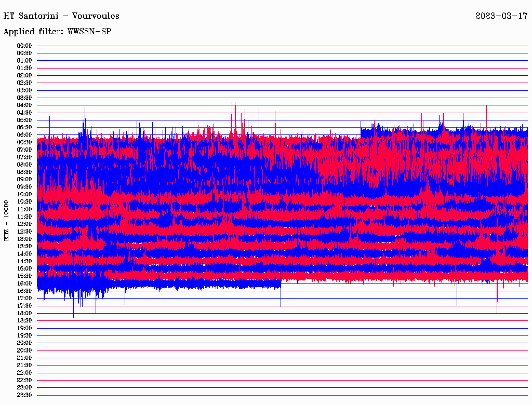Screen dimensions: 532x405
Task: Click the 23:30 time label
Action: [x=24, y=395]
